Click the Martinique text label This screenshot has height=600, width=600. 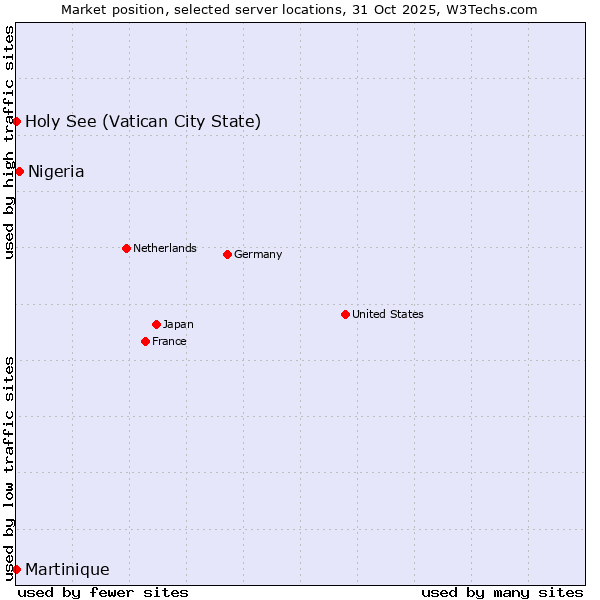pos(67,569)
